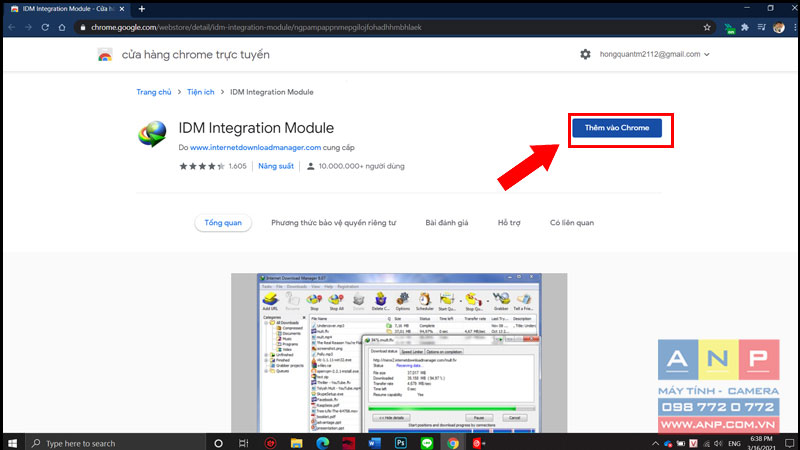Click the IDM screenshot preview image

coord(399,353)
